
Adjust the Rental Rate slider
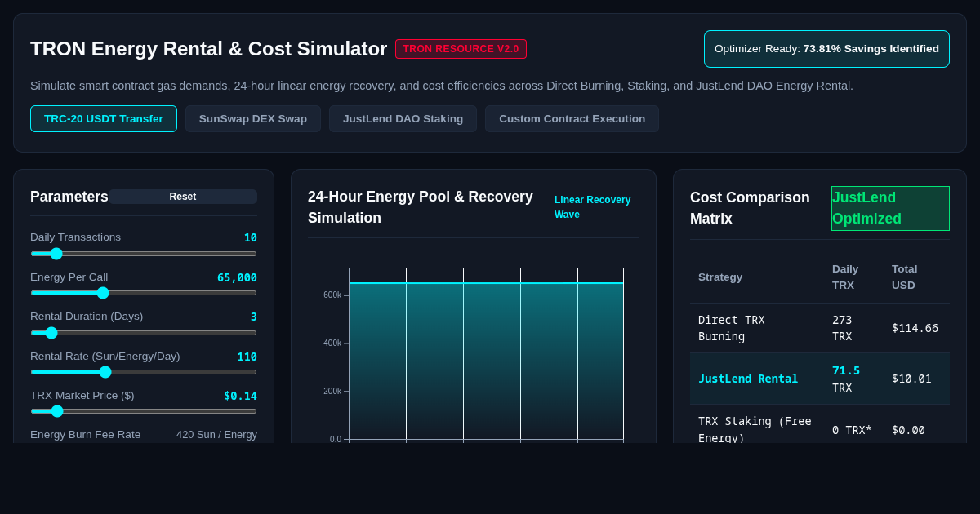point(144,372)
